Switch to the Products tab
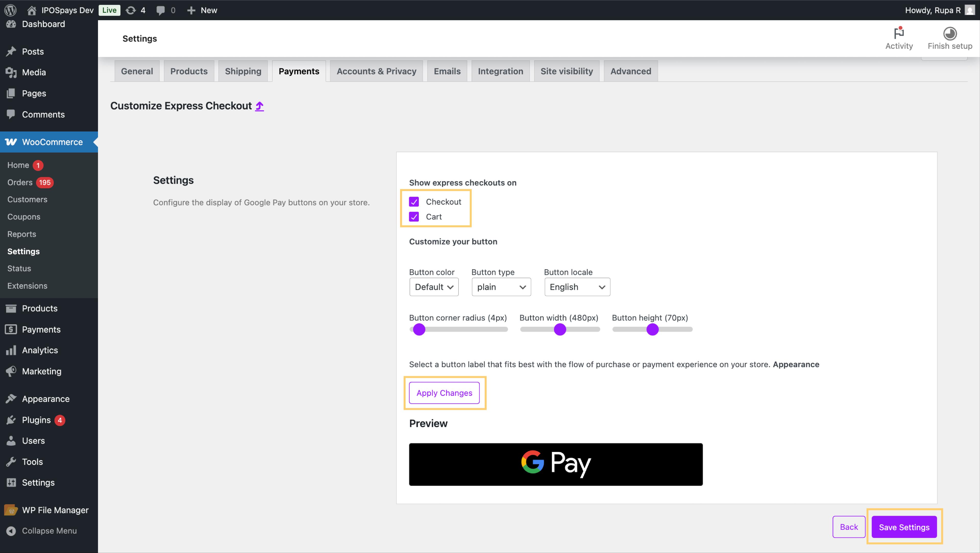Screen dimensions: 980x553 click(189, 71)
